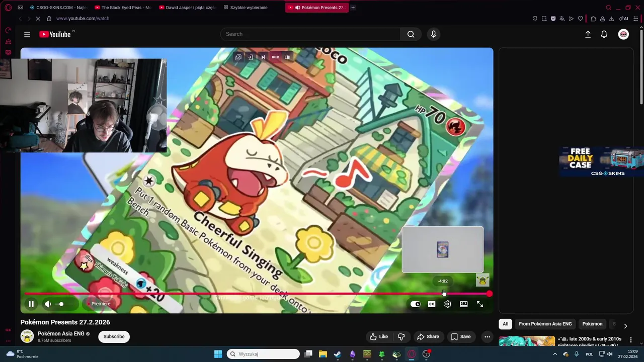This screenshot has height=362, width=644.
Task: Switch to CSGO-SKINS.COM tab
Action: [x=58, y=8]
